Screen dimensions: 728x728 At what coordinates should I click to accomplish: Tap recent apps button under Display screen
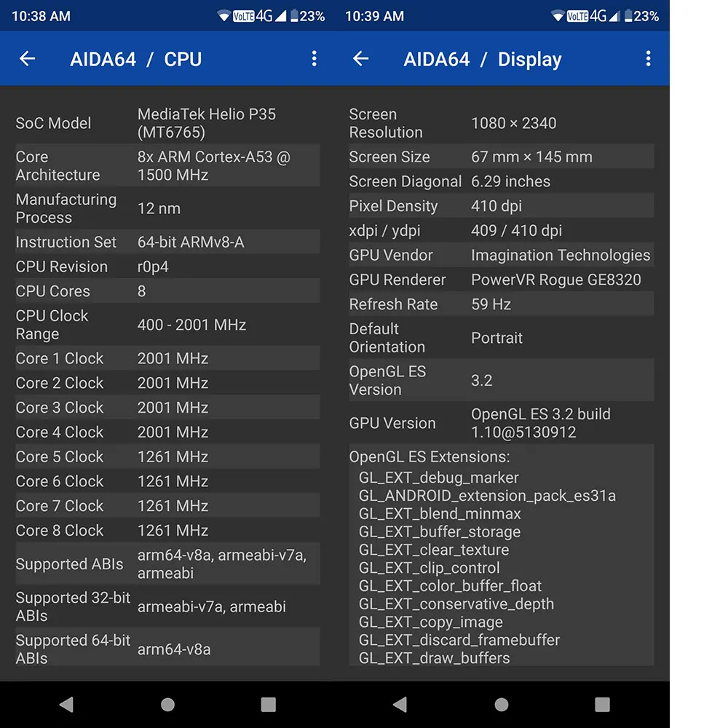pos(602,704)
